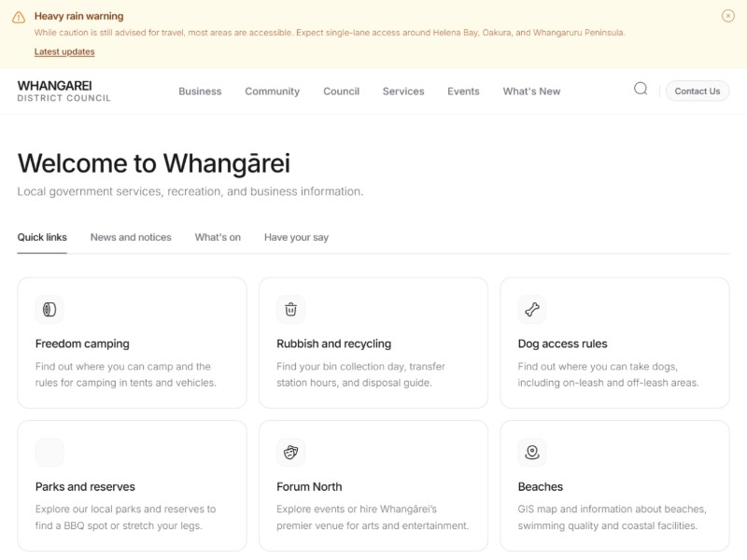Select What's New in the navigation
The width and height of the screenshot is (747, 560).
pyautogui.click(x=531, y=91)
